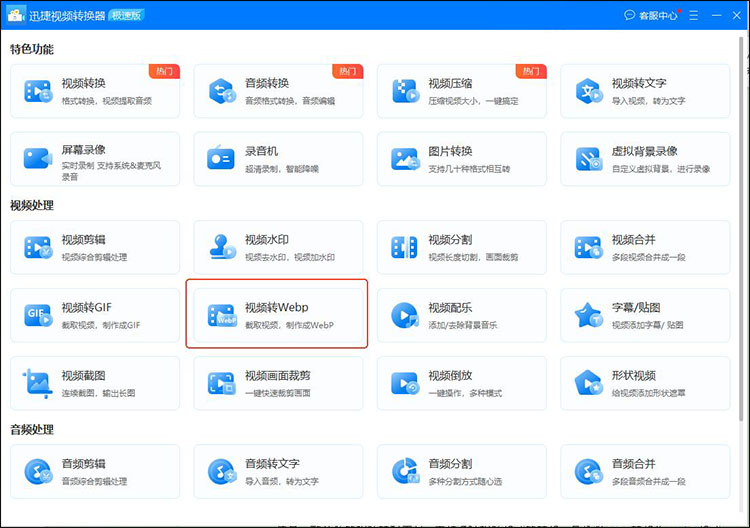
Task: Click the 音频转换 audio convert icon
Action: (222, 91)
